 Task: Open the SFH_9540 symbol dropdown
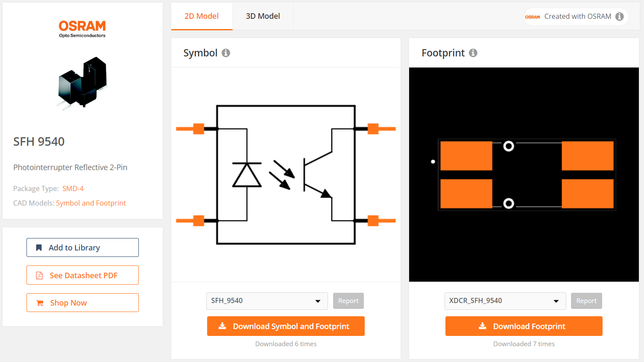[267, 300]
